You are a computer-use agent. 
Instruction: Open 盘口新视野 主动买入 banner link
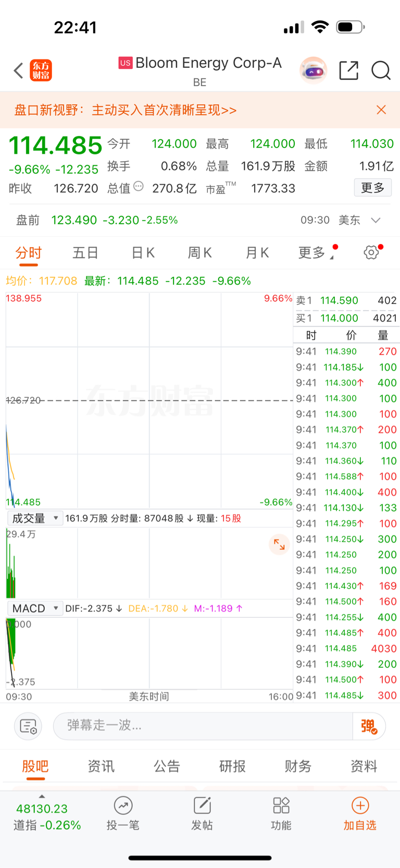point(125,110)
